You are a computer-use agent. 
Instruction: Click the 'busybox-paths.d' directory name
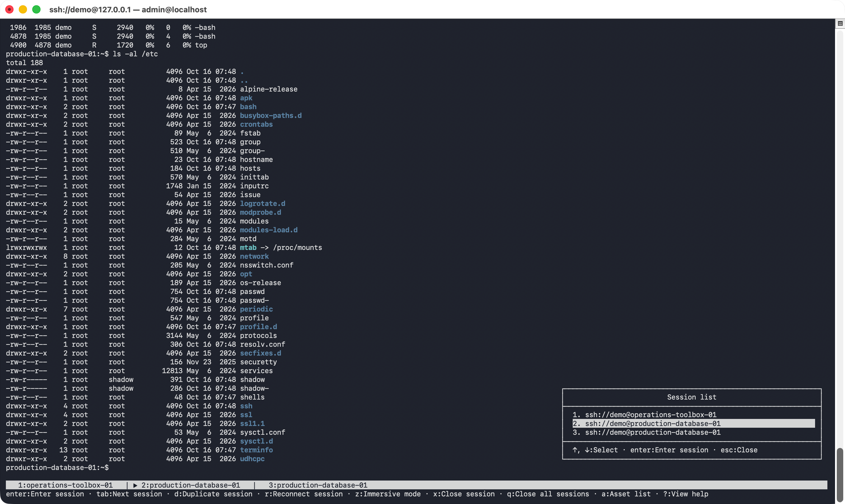[271, 116]
